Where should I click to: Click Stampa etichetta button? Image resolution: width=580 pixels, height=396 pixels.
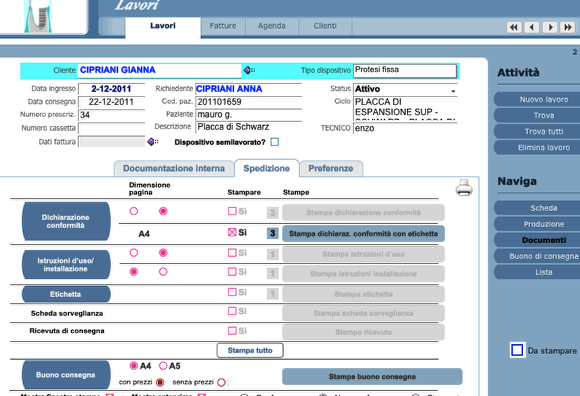363,294
